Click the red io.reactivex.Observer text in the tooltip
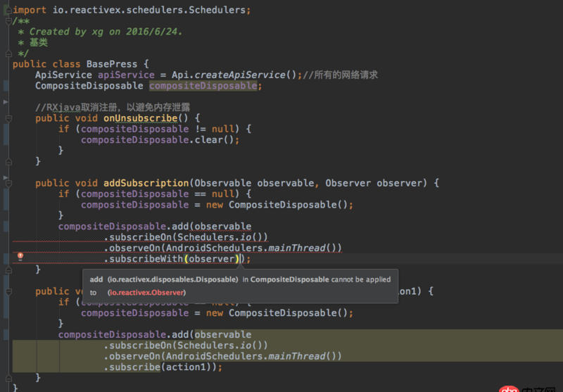 147,293
